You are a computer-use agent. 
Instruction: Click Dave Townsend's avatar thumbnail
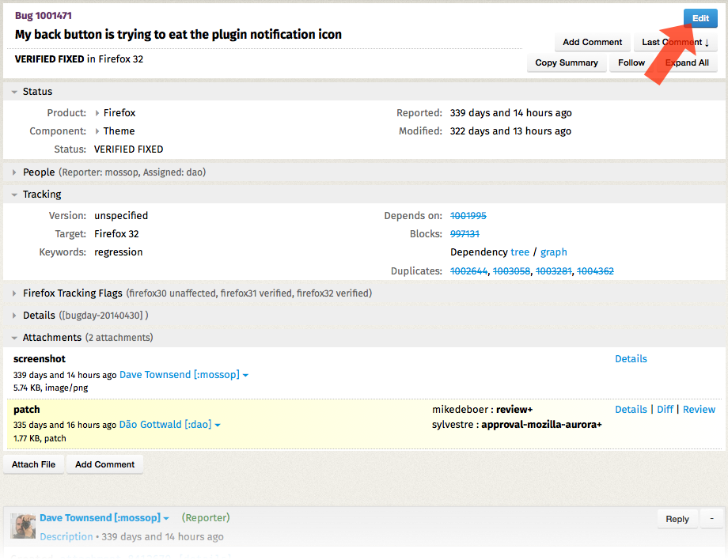point(23,526)
